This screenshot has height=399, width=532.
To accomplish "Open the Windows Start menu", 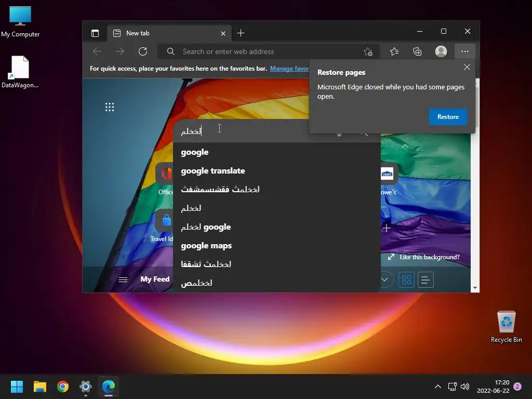I will click(x=17, y=387).
